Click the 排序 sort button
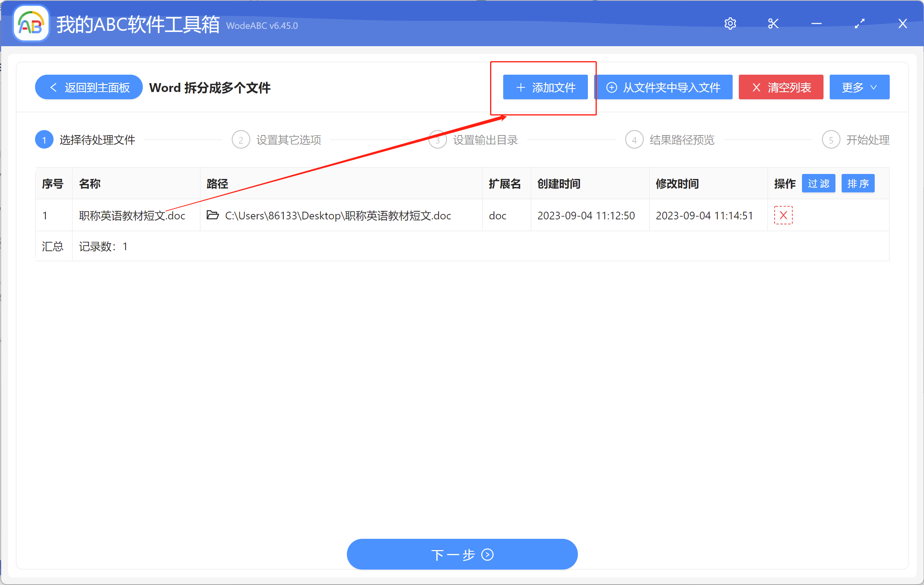924x585 pixels. [x=858, y=184]
